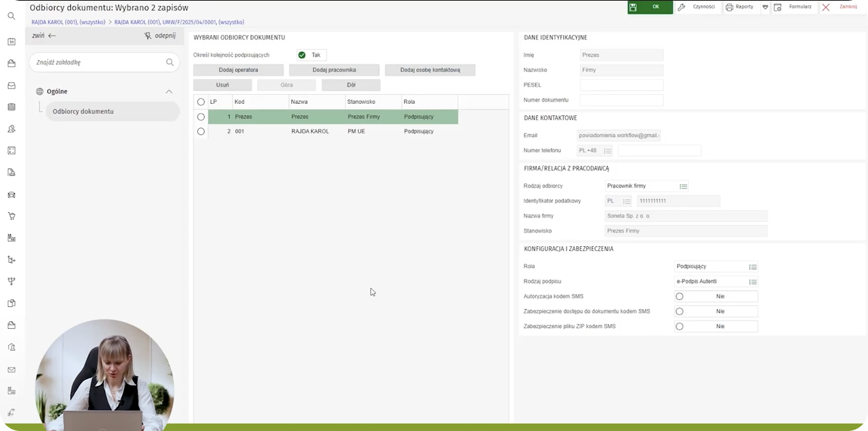Click Dodaj operatora button

(x=239, y=70)
